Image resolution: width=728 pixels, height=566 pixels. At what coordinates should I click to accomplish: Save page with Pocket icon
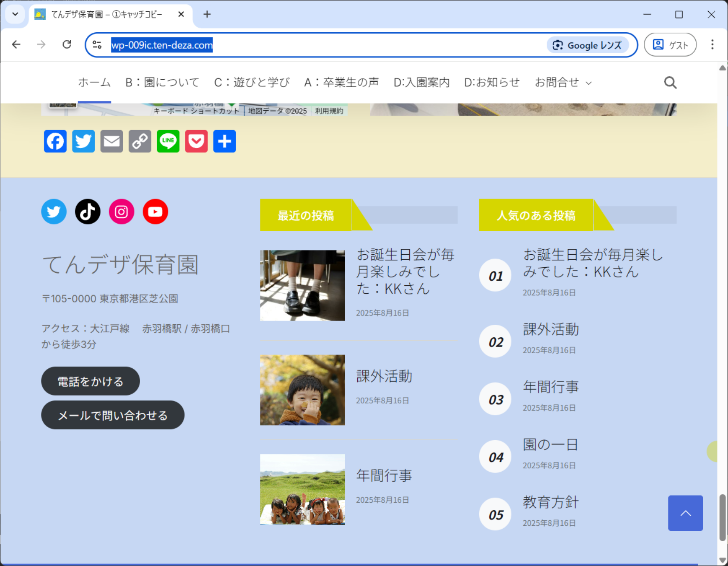pyautogui.click(x=196, y=141)
